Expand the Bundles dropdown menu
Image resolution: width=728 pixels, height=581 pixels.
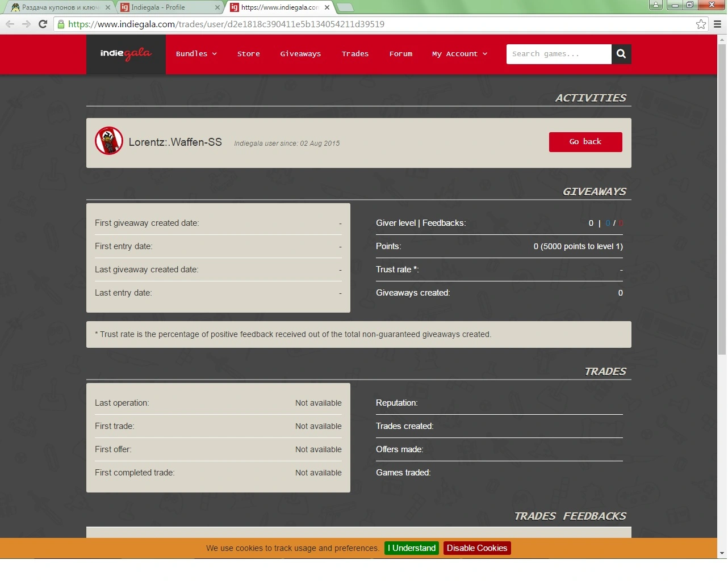click(196, 54)
